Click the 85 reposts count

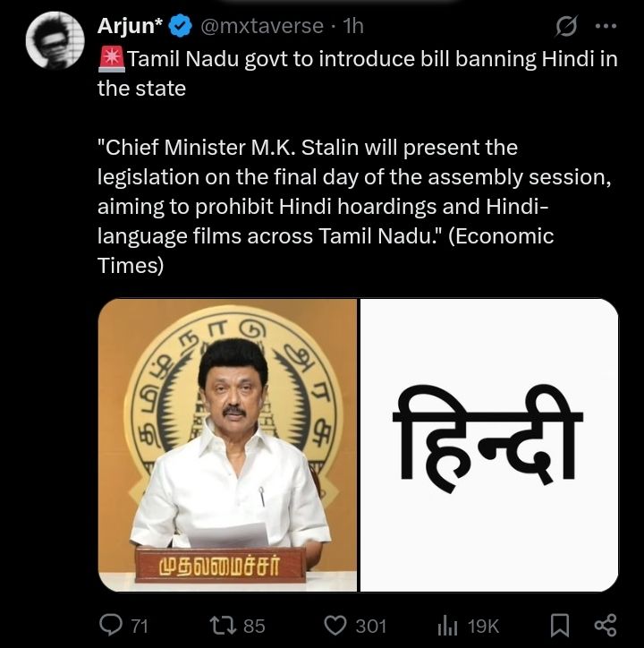pos(254,626)
